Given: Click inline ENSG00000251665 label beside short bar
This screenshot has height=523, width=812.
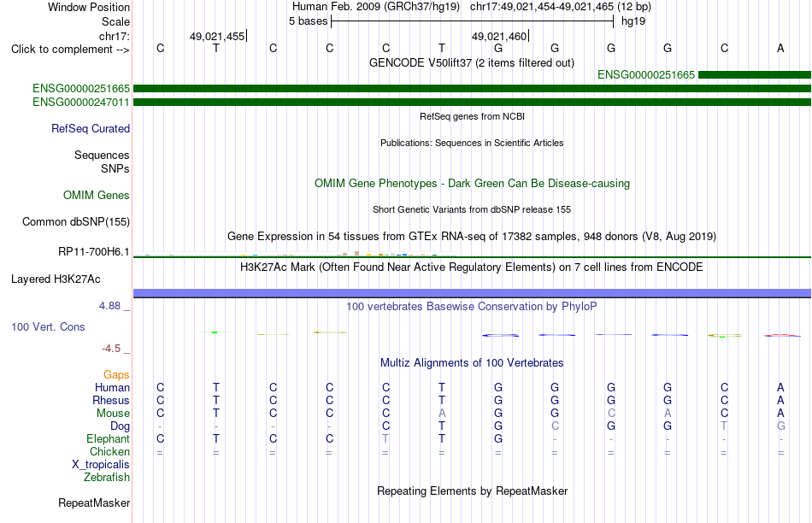Looking at the screenshot, I should coord(646,75).
